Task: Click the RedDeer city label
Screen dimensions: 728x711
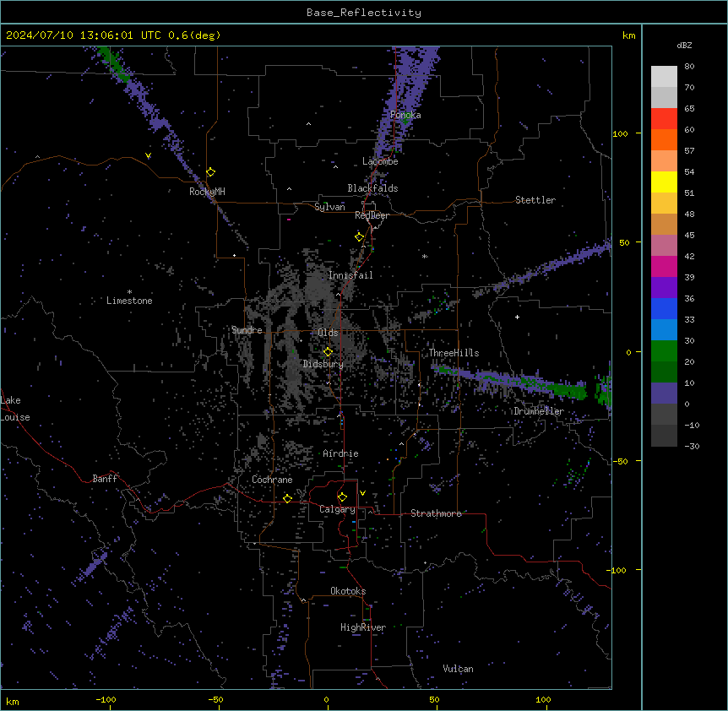Action: [x=372, y=215]
